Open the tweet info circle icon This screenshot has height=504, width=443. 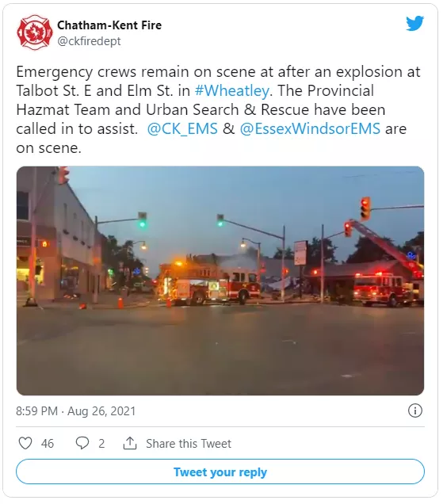415,410
